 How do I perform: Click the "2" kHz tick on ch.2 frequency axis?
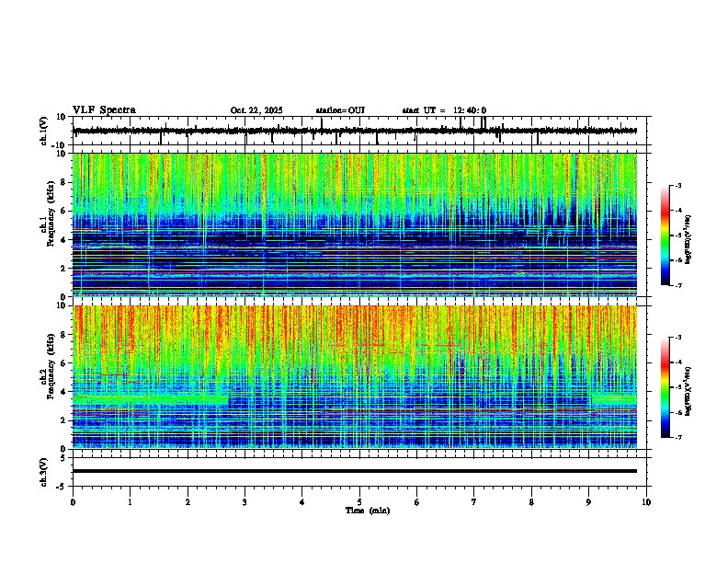point(64,420)
